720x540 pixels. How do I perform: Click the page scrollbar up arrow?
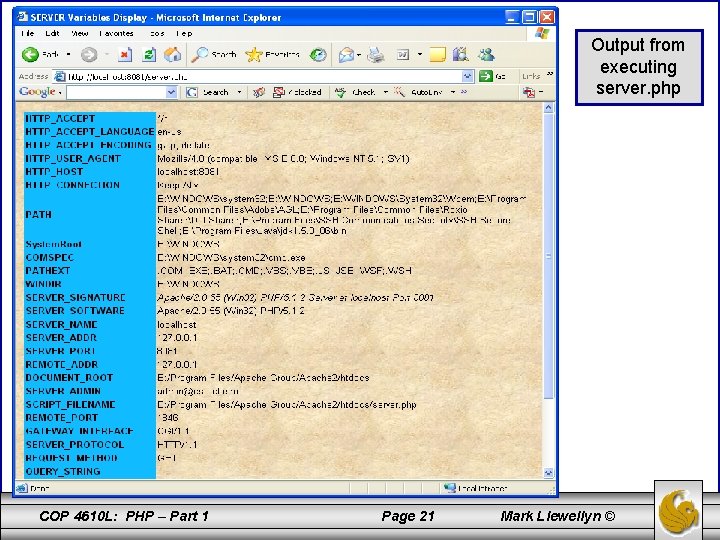pos(548,108)
